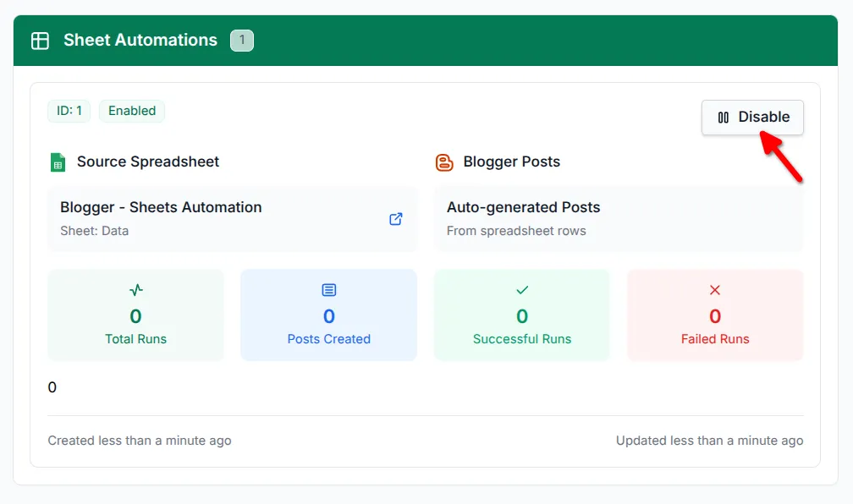Image resolution: width=853 pixels, height=504 pixels.
Task: Click the green checkmark icon on Successful Runs
Action: click(x=521, y=289)
